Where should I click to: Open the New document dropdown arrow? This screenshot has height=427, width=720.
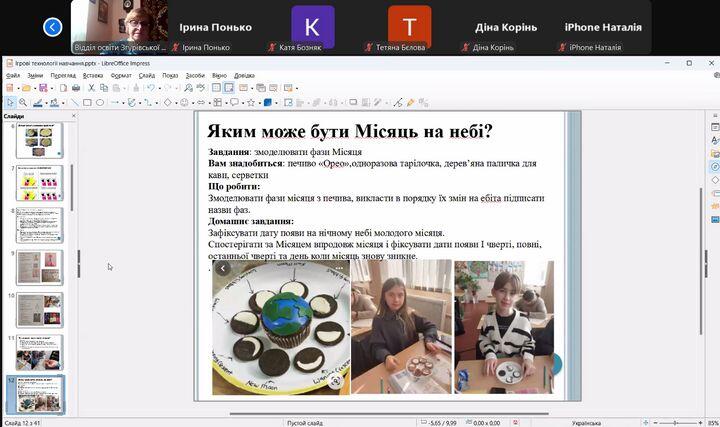tap(18, 88)
